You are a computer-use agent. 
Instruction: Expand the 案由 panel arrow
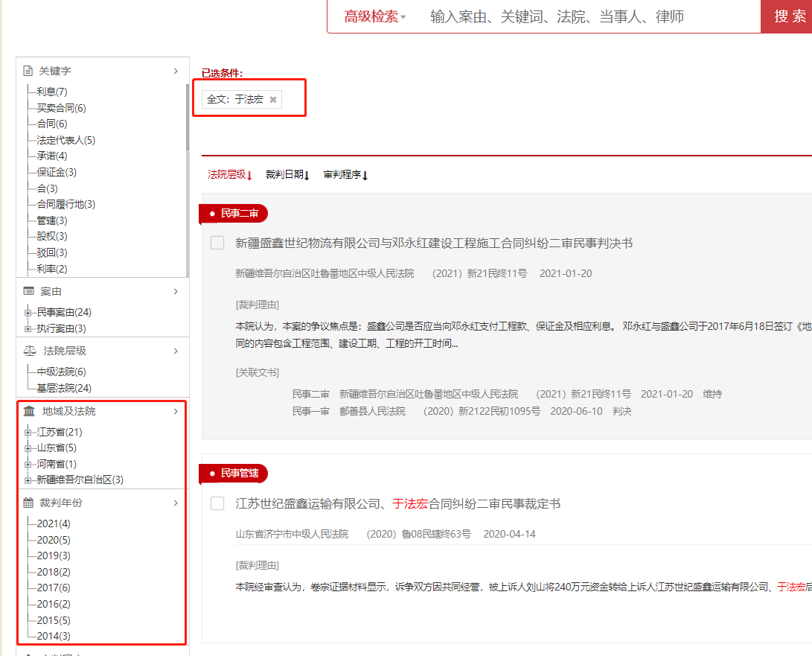tap(176, 291)
